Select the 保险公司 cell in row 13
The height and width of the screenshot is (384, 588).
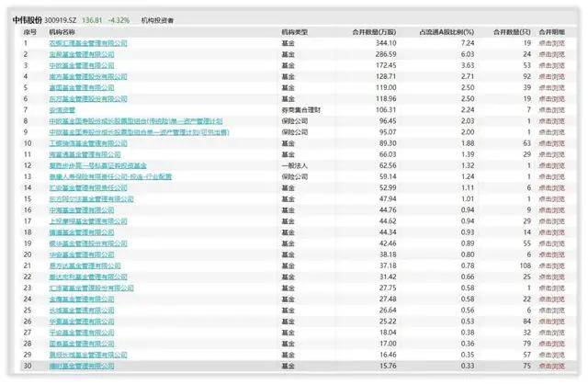coord(295,176)
